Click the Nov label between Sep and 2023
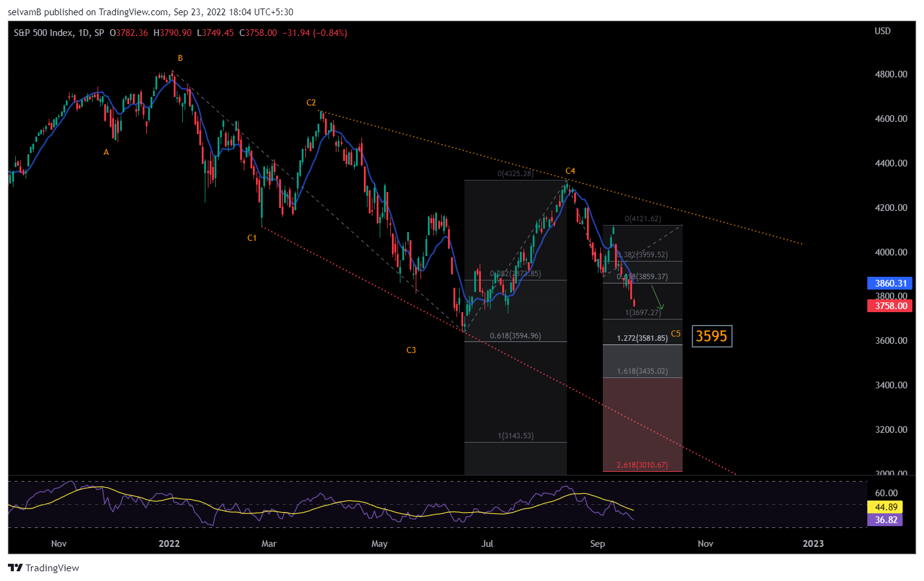 click(705, 544)
